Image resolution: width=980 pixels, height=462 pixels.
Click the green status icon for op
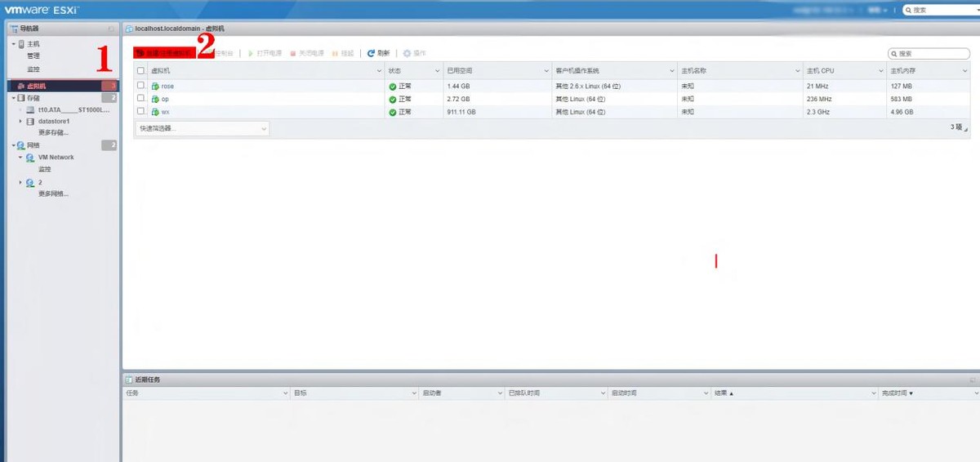393,99
